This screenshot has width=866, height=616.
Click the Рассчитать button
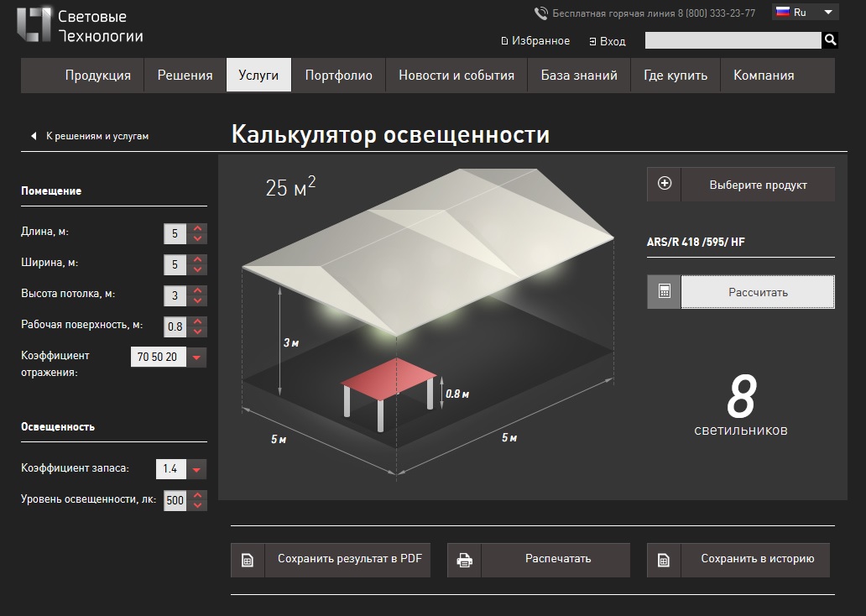758,292
